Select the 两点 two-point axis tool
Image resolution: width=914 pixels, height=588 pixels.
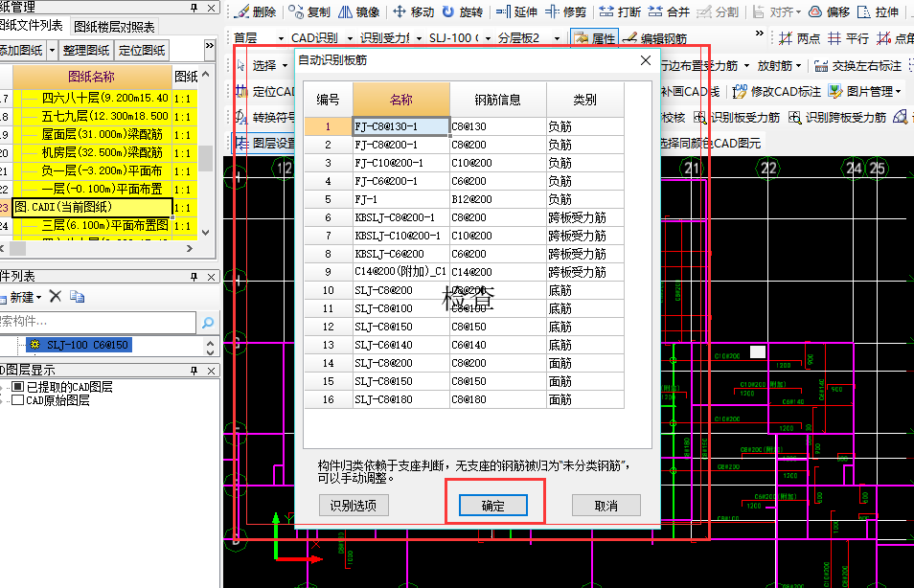[x=799, y=38]
